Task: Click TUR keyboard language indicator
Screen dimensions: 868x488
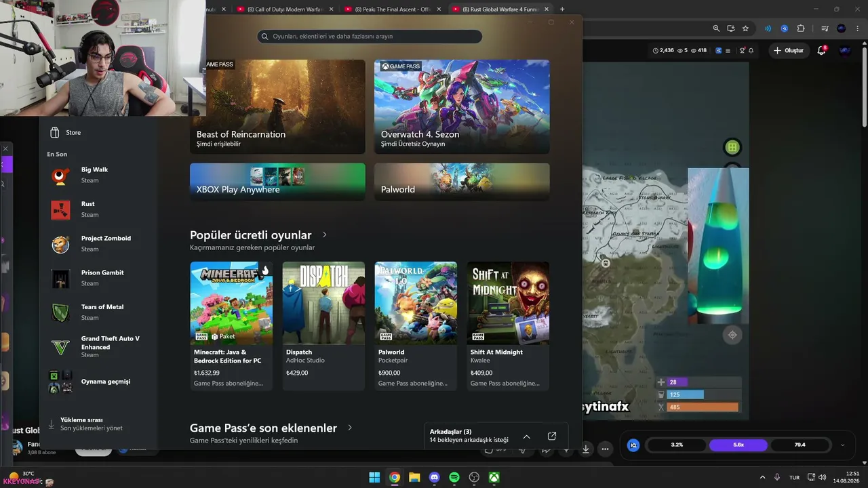Action: pos(793,477)
